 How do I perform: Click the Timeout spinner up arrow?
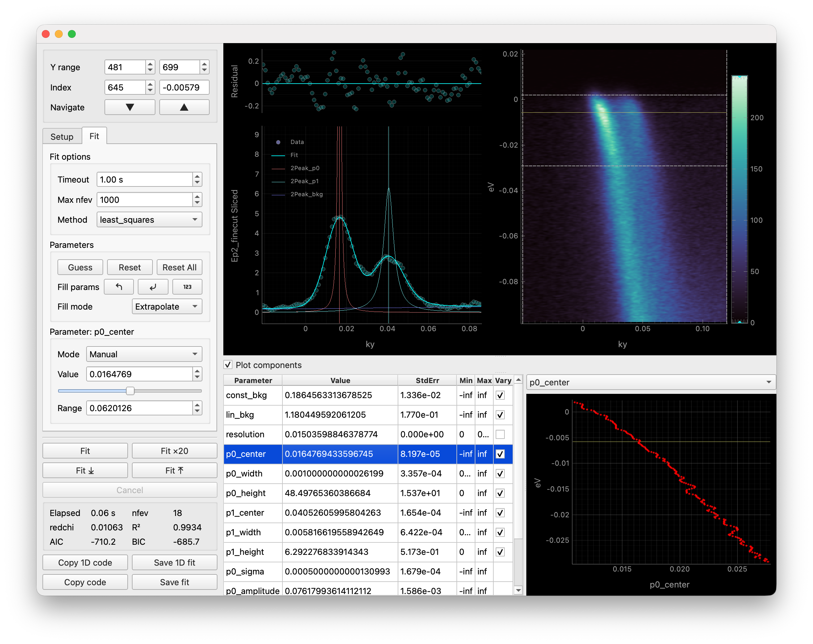click(197, 176)
